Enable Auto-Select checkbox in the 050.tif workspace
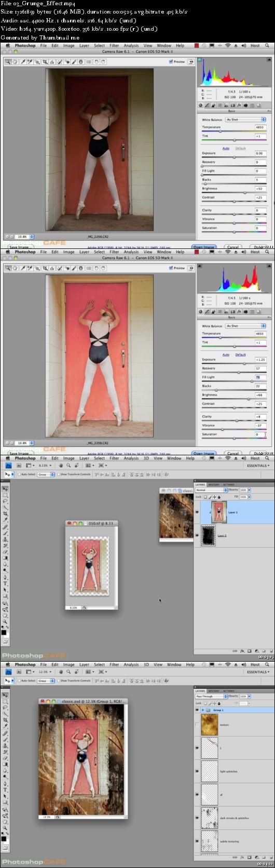 19,474
